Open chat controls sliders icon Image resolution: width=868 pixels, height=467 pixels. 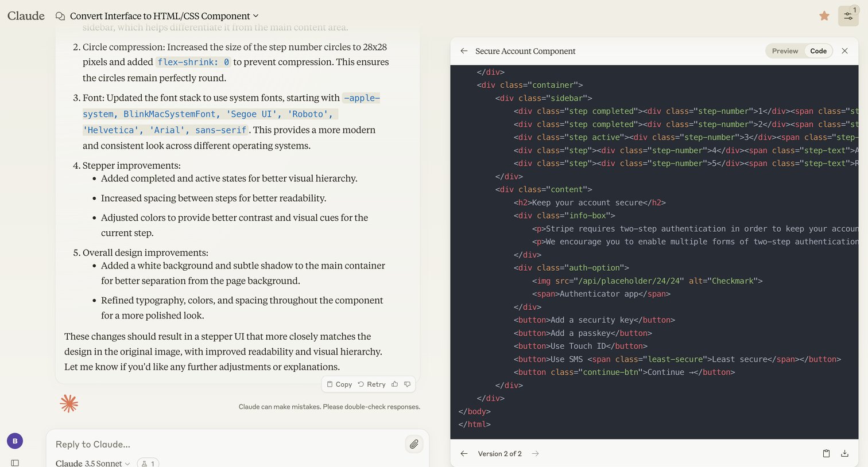coord(848,16)
